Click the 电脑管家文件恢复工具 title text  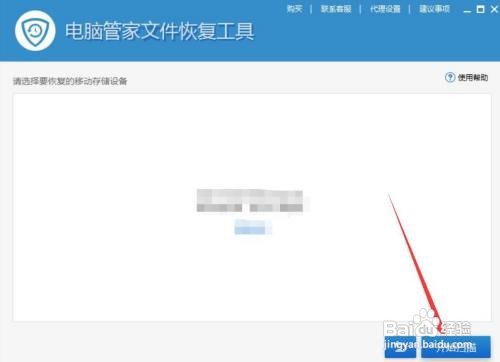click(160, 31)
